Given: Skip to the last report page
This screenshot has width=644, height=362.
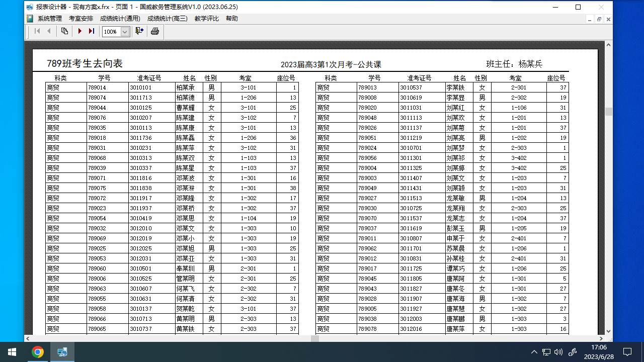Looking at the screenshot, I should tap(92, 31).
